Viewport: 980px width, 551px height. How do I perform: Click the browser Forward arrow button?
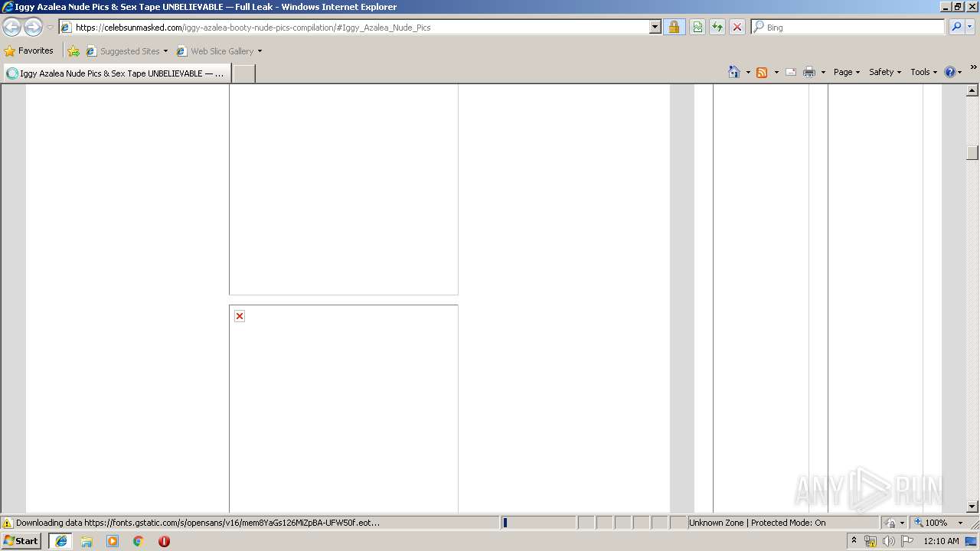(33, 28)
